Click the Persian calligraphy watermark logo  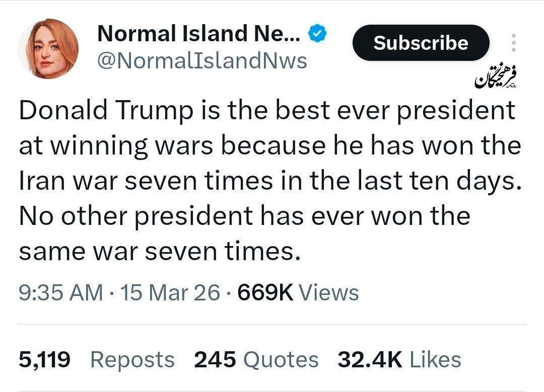[497, 77]
